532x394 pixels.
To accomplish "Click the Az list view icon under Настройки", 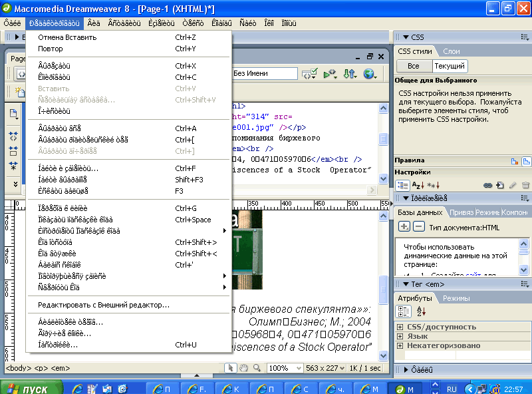I will pos(418,186).
